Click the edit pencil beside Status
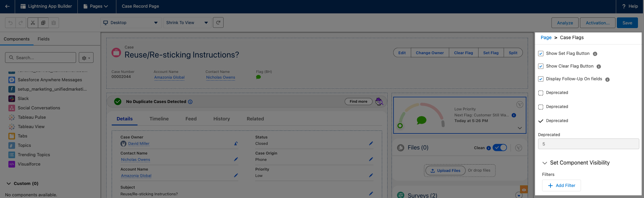 [371, 143]
